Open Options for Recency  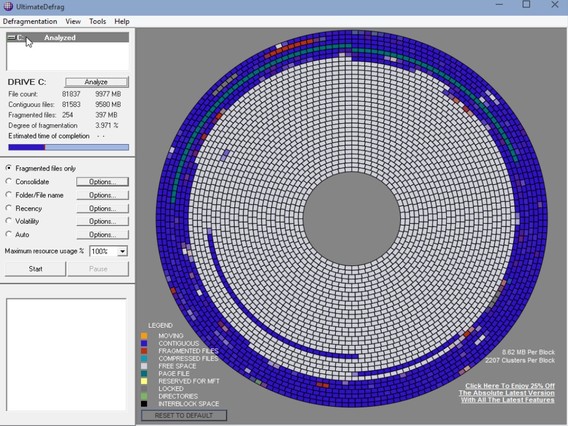(103, 208)
